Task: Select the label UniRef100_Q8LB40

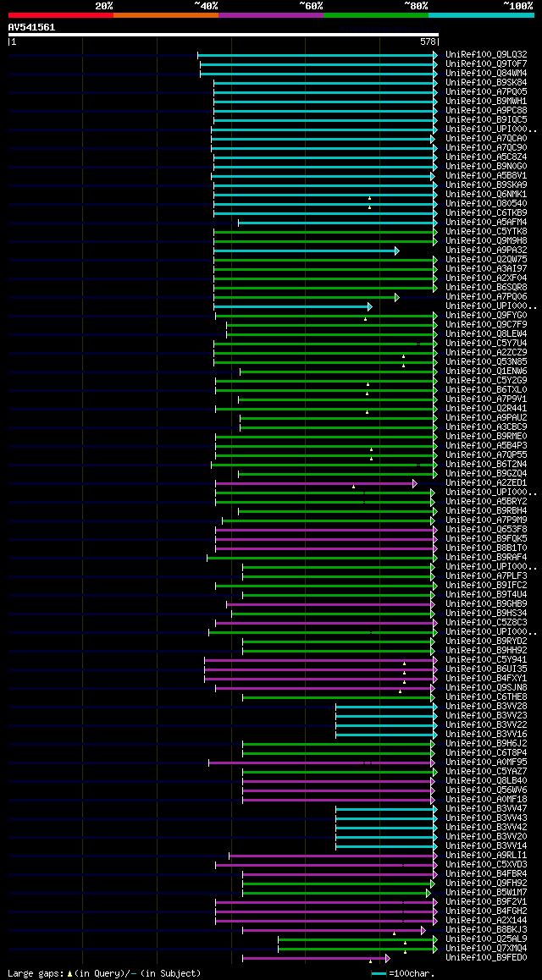Action: point(486,780)
